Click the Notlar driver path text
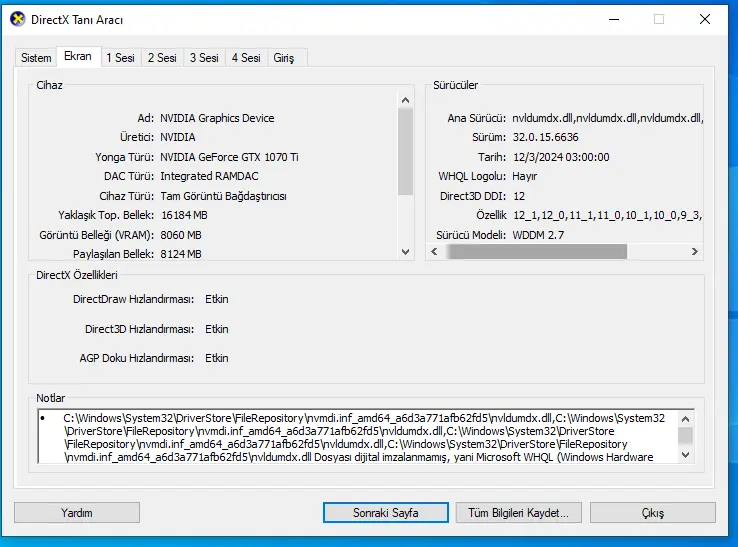The image size is (738, 547). tap(364, 438)
